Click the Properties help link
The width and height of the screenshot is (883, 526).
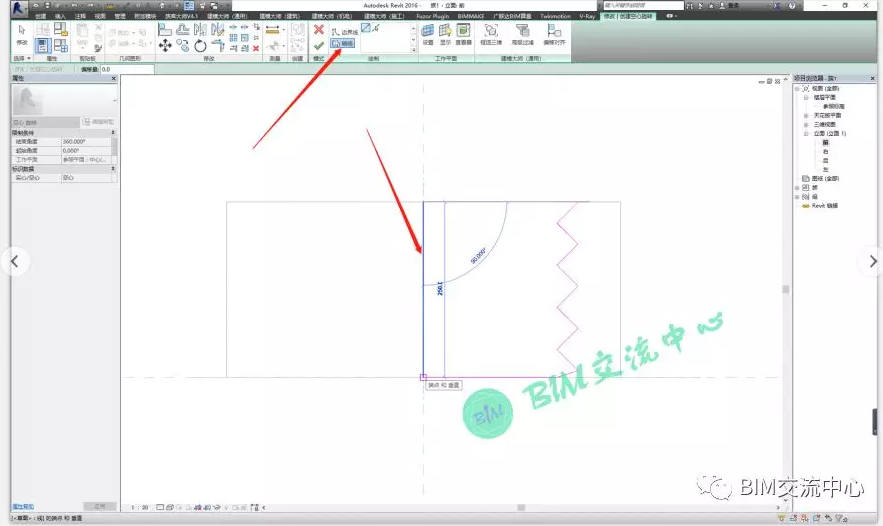[x=23, y=507]
